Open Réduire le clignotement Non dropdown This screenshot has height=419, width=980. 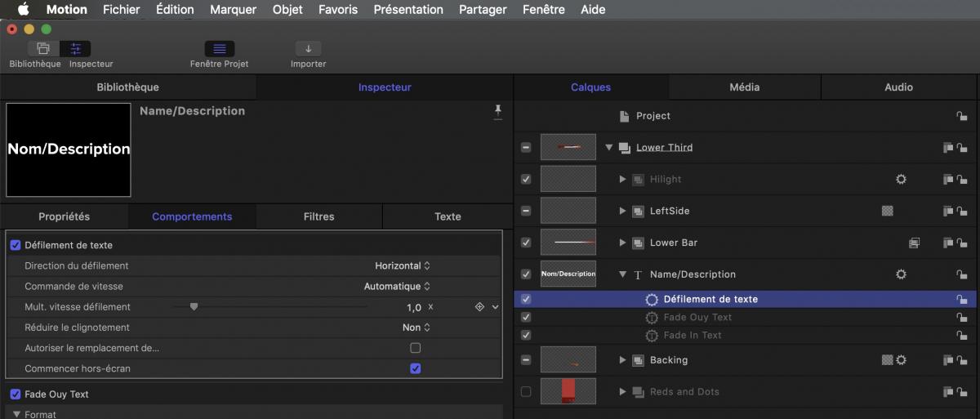[416, 328]
